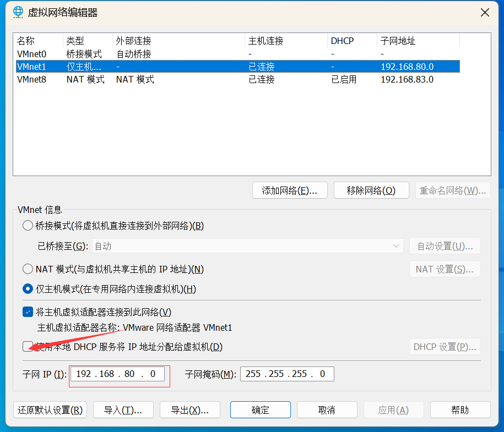
Task: Click subnet address 192.168.83.0 cell
Action: pos(407,79)
